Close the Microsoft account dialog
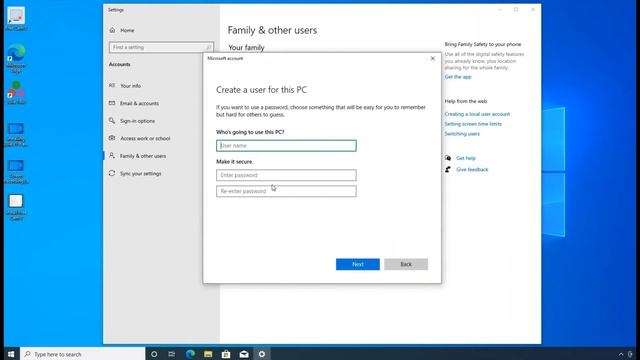This screenshot has width=640, height=360. 433,58
